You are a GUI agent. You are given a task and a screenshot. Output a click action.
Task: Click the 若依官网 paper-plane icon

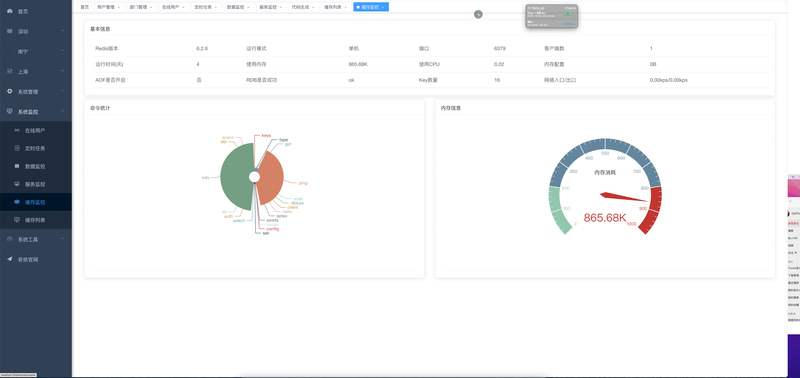(10, 259)
